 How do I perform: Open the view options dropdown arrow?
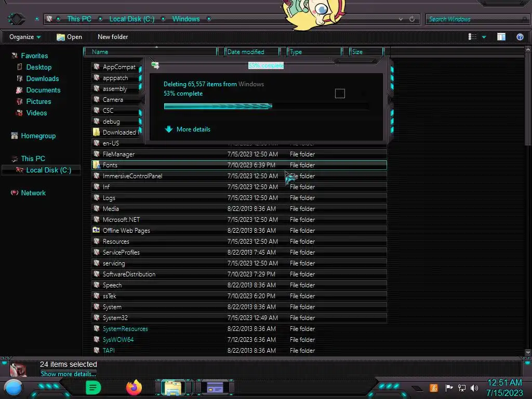point(484,37)
